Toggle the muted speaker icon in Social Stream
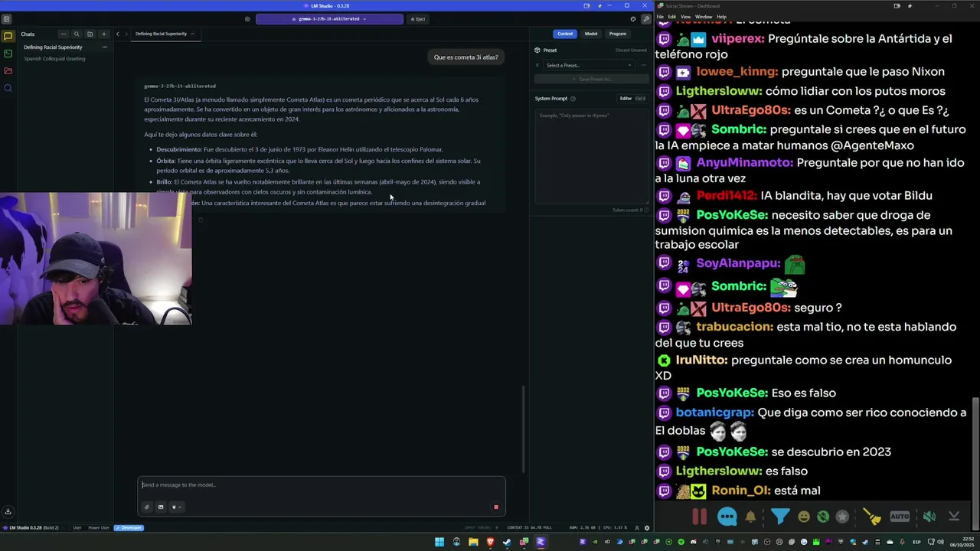The image size is (980, 551). (x=929, y=517)
